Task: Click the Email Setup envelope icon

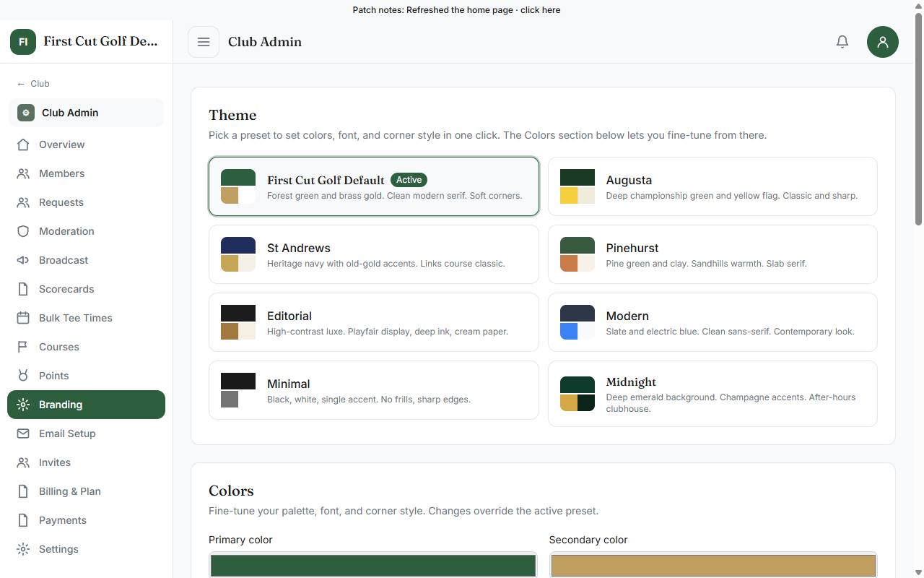Action: 23,433
